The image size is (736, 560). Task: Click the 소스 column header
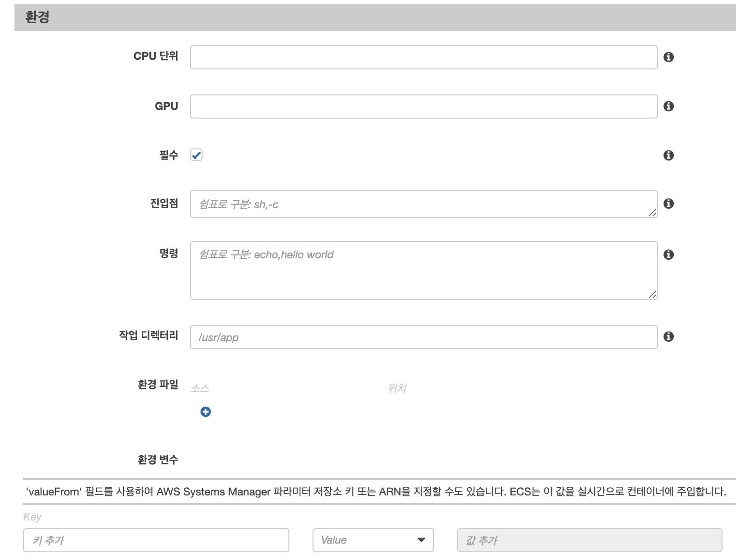tap(200, 388)
